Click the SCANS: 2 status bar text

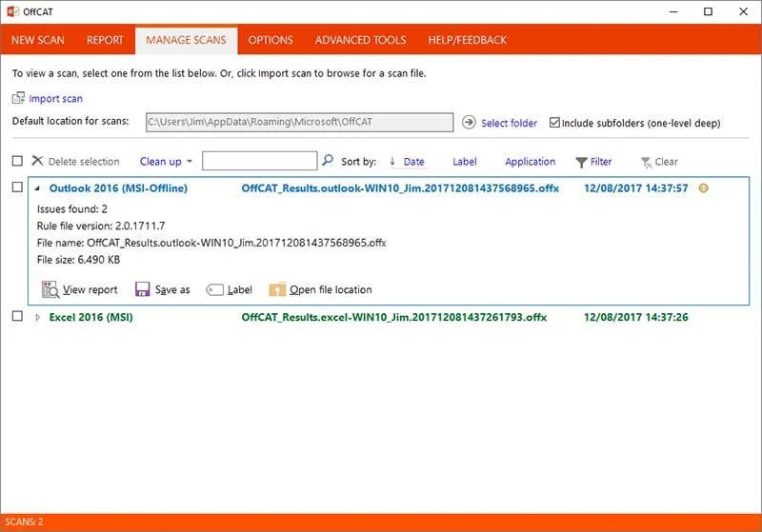click(24, 522)
